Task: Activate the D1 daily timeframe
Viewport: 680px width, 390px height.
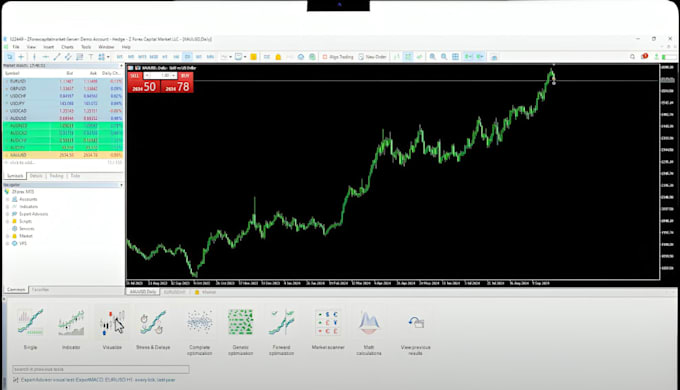Action: point(187,57)
